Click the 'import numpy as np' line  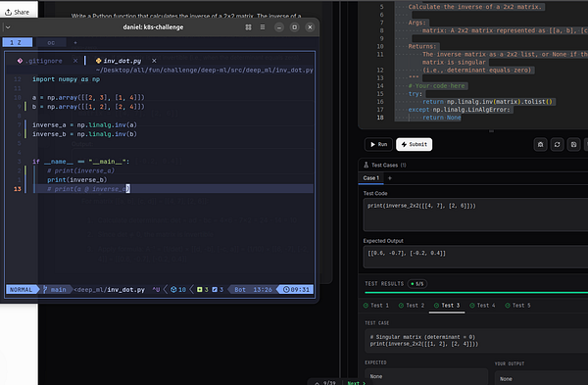point(66,79)
